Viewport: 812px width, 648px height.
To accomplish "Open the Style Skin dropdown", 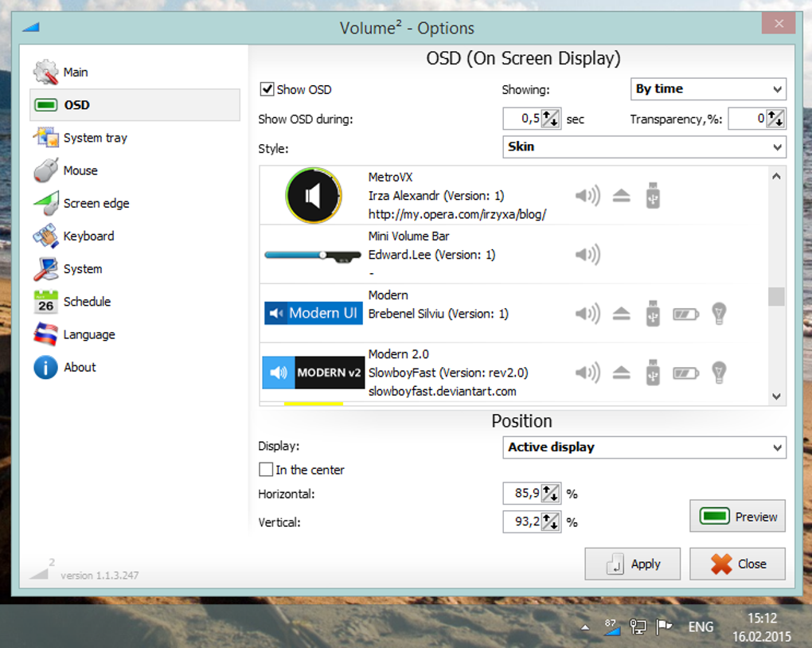I will pos(644,147).
